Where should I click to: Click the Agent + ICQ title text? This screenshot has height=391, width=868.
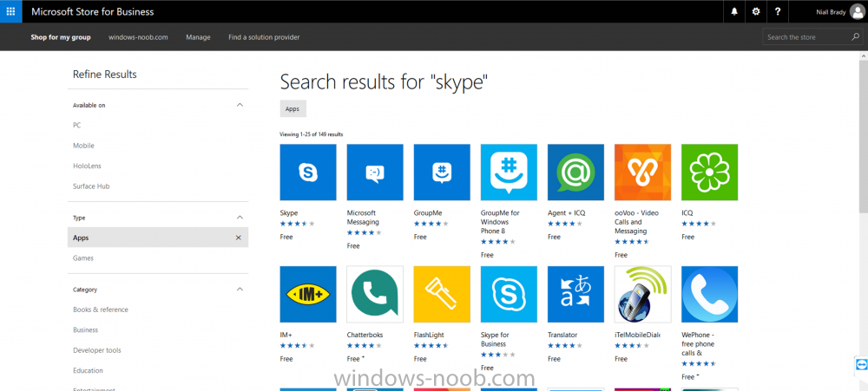566,213
